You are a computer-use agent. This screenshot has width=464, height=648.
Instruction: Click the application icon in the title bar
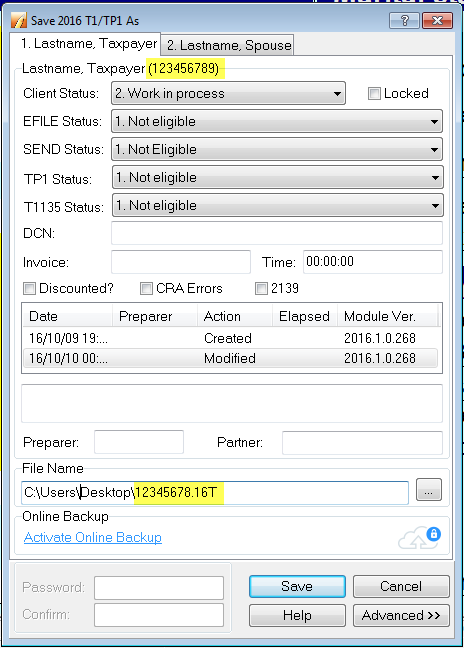[x=19, y=20]
